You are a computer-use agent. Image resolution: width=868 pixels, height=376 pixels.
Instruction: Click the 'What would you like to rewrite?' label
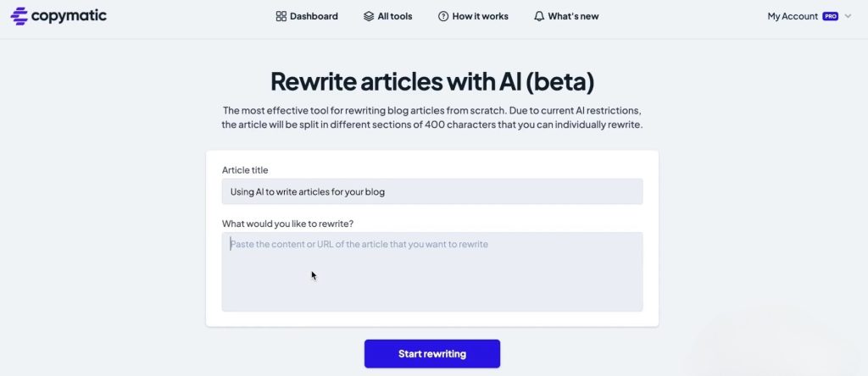coord(288,224)
